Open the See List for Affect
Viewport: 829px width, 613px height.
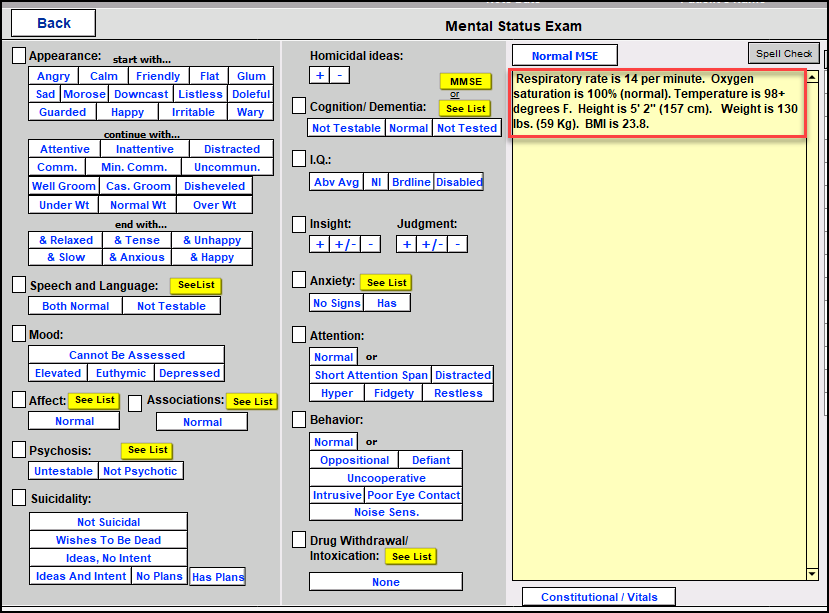tap(95, 400)
